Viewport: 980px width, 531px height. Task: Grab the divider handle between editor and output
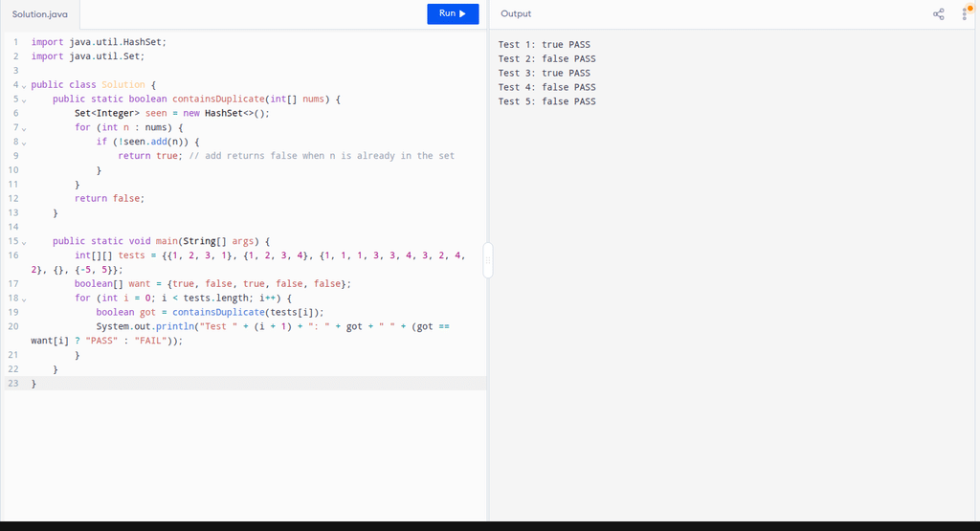[x=487, y=260]
